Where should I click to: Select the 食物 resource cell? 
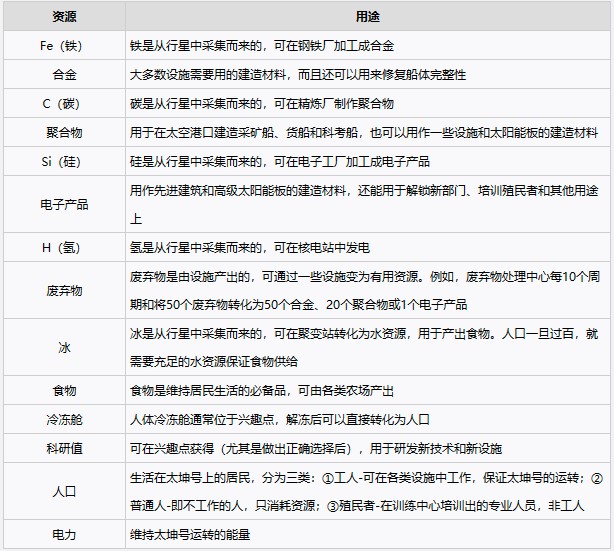(x=64, y=390)
